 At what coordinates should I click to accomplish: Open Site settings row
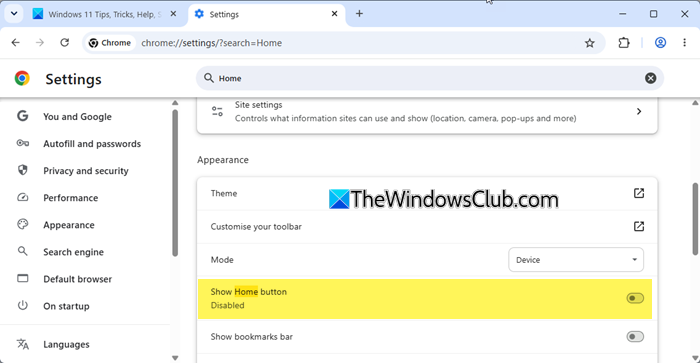click(427, 112)
